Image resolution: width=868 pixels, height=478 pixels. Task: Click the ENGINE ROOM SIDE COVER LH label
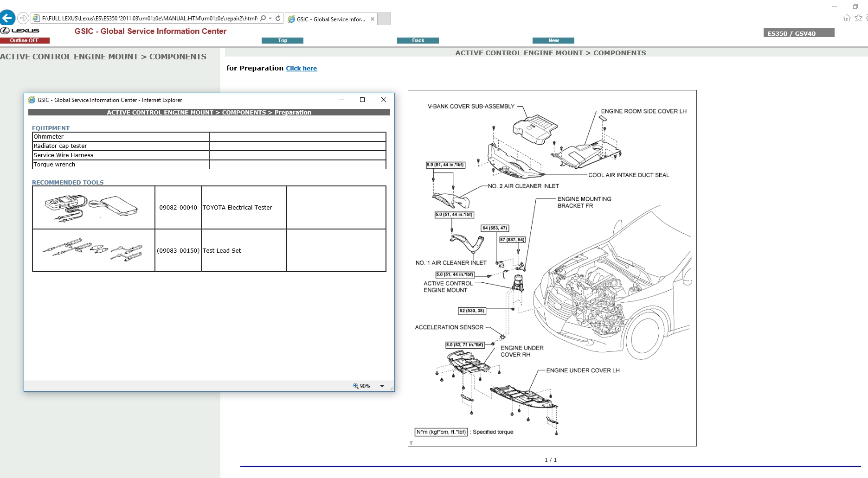(643, 111)
